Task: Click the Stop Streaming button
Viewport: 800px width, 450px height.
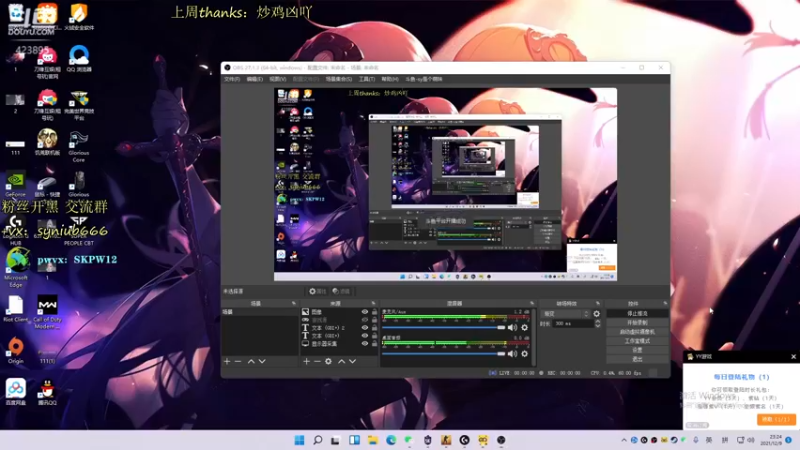Action: pos(637,313)
